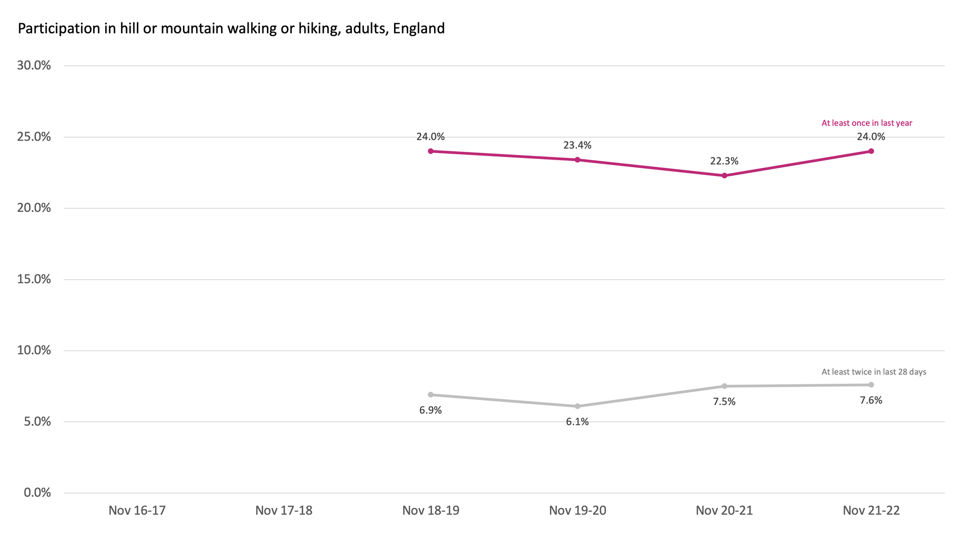Click the Nov 20-21 pink data point
The height and width of the screenshot is (560, 976).
pos(724,176)
